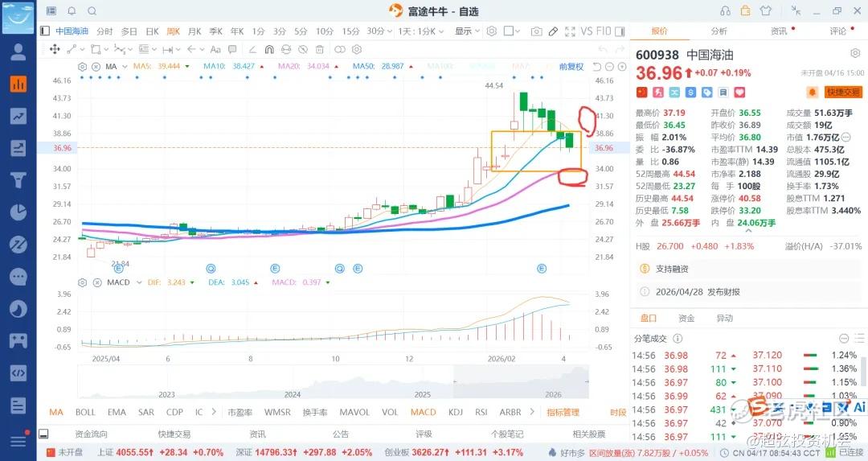The height and width of the screenshot is (461, 868).
Task: Switch to the 资金 tab
Action: 686,319
